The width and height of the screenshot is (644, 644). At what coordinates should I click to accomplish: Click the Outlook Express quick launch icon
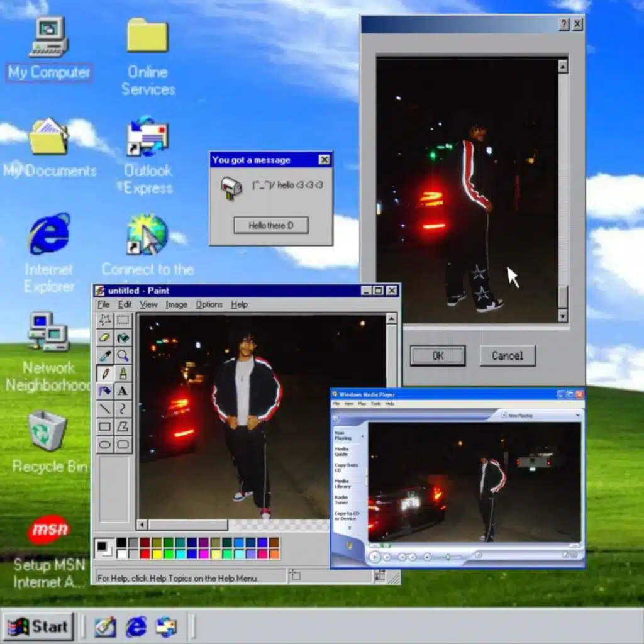[x=166, y=626]
